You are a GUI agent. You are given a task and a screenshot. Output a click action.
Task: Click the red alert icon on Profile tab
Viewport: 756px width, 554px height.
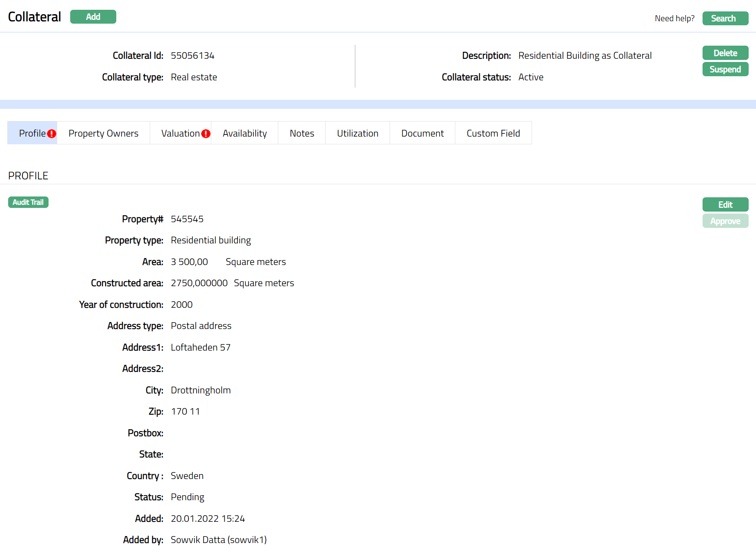(51, 134)
